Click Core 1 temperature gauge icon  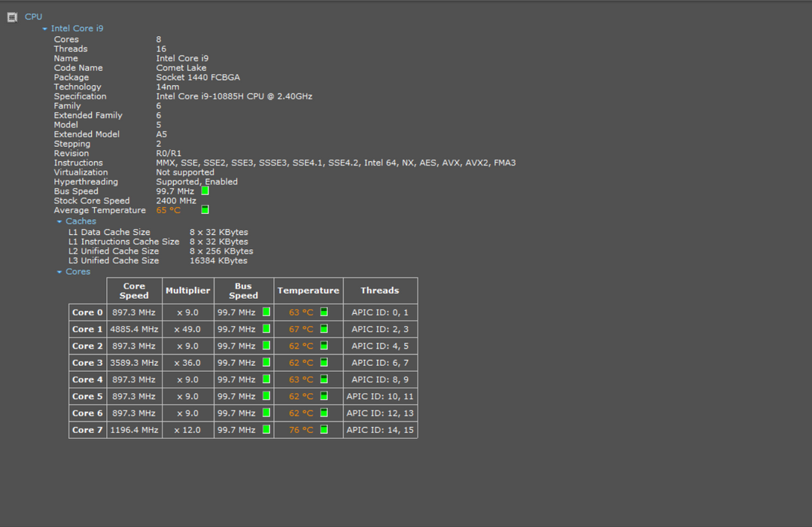point(324,328)
